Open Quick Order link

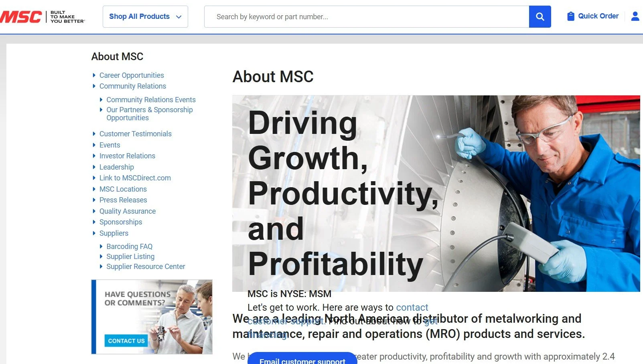(x=598, y=16)
